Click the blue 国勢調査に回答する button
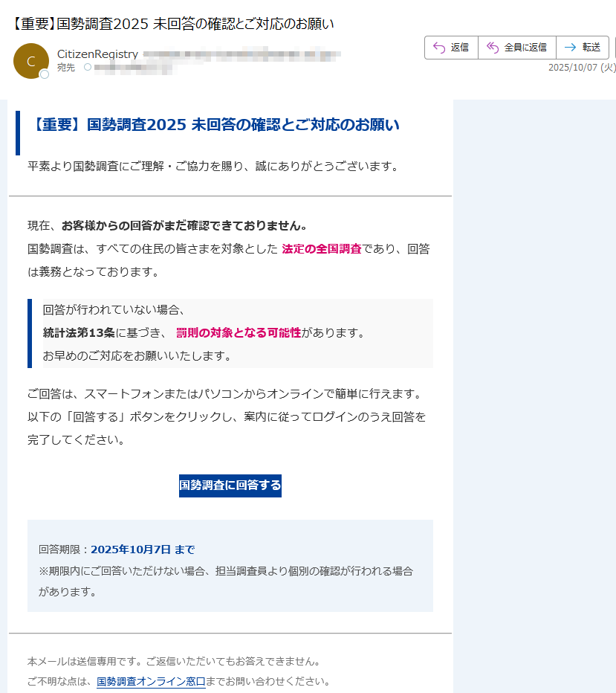The height and width of the screenshot is (693, 616). (230, 485)
